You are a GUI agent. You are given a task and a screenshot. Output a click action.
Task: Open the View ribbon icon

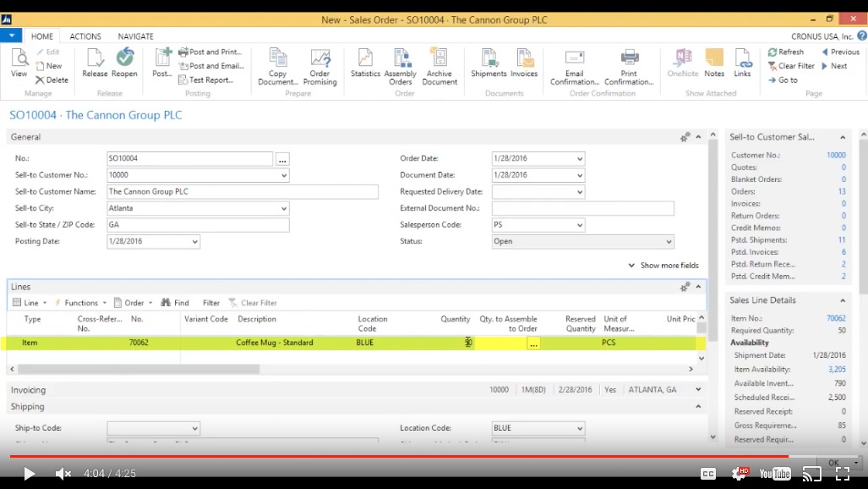19,63
